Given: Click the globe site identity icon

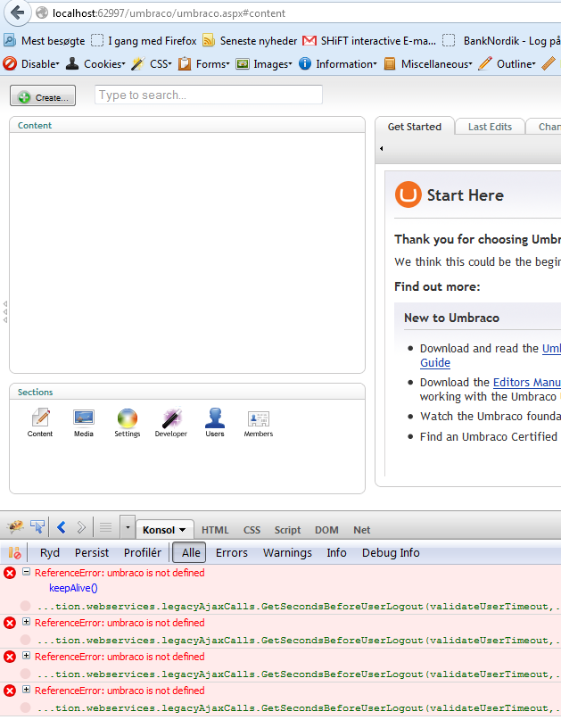Looking at the screenshot, I should click(x=42, y=13).
